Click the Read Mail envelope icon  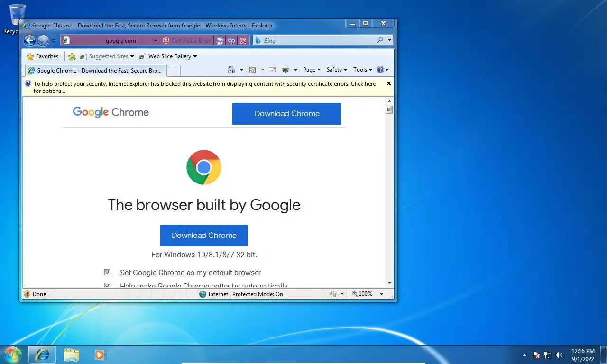[272, 70]
